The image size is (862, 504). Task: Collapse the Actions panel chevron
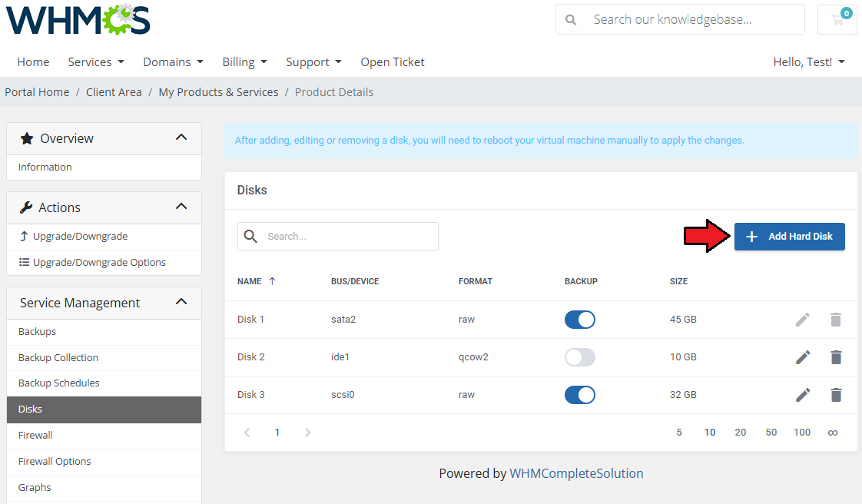[181, 207]
